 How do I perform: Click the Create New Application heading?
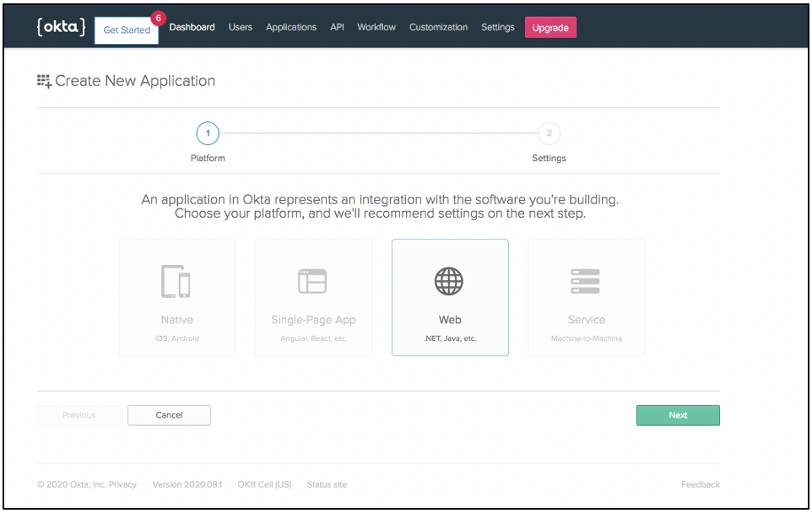pos(135,81)
